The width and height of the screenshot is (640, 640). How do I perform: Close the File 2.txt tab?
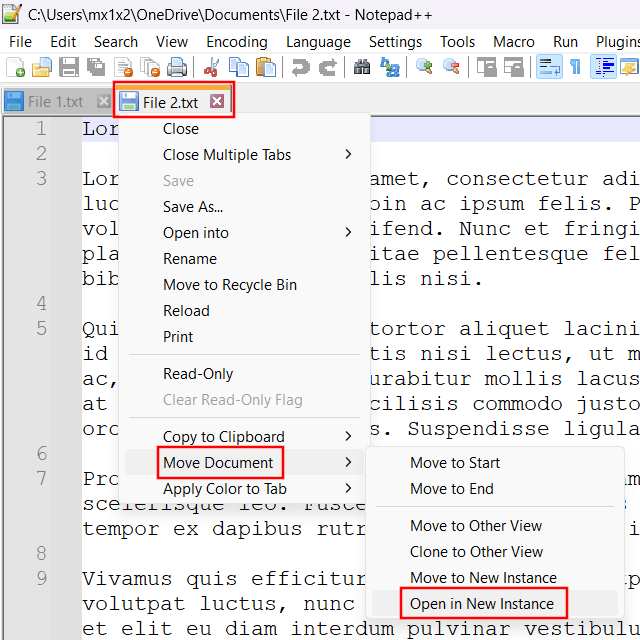pyautogui.click(x=217, y=101)
